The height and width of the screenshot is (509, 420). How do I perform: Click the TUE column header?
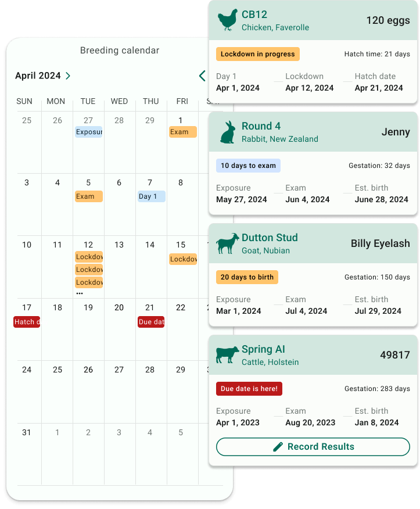pyautogui.click(x=88, y=101)
